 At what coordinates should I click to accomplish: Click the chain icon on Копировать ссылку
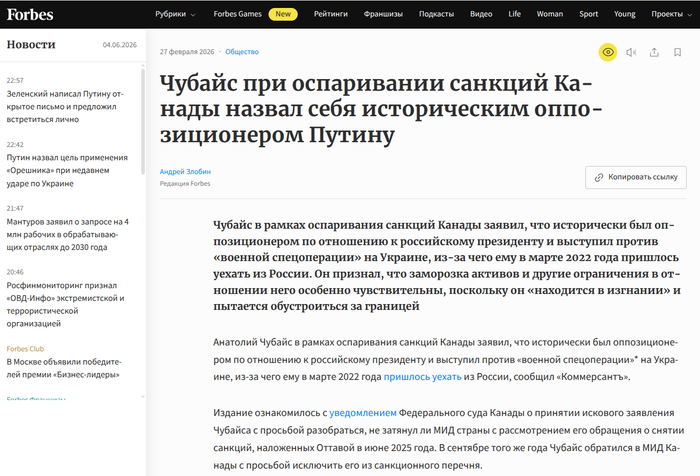(x=599, y=177)
